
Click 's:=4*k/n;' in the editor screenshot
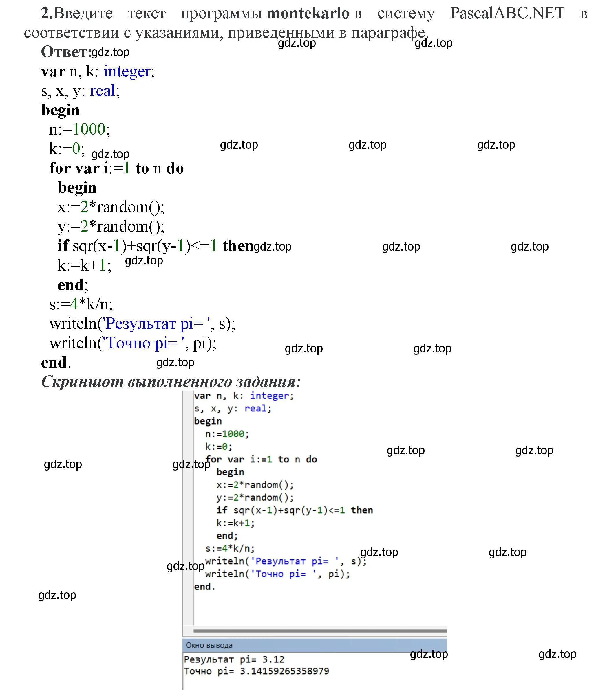(230, 548)
